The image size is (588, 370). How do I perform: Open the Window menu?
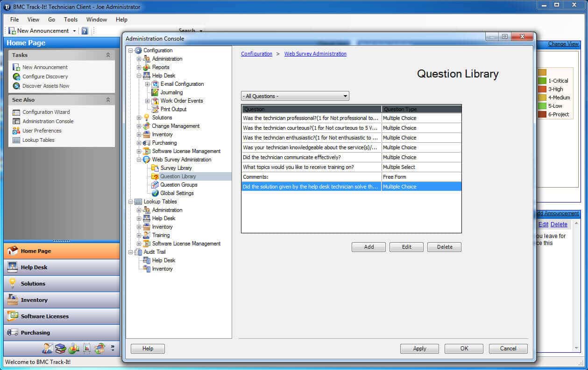click(97, 20)
